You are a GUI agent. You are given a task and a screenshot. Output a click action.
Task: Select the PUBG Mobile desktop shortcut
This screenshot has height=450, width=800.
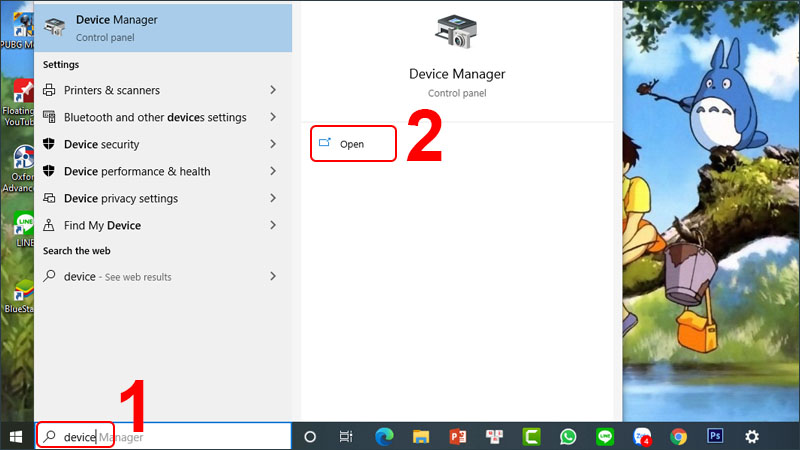tap(17, 30)
